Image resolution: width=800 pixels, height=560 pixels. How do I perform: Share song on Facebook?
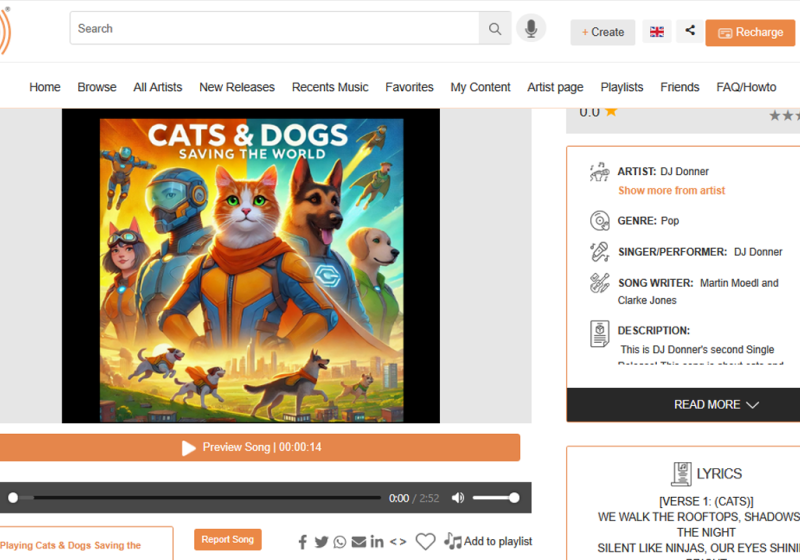tap(303, 542)
